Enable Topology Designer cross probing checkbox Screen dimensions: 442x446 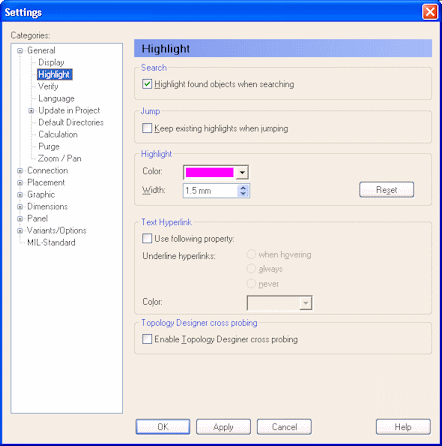pyautogui.click(x=147, y=339)
